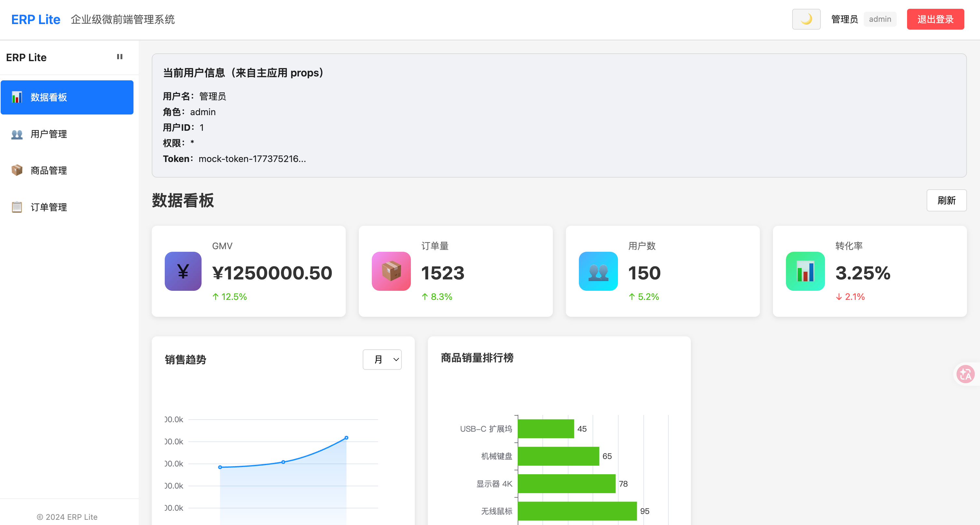Click the 订单量 package icon
This screenshot has width=980, height=525.
point(391,271)
